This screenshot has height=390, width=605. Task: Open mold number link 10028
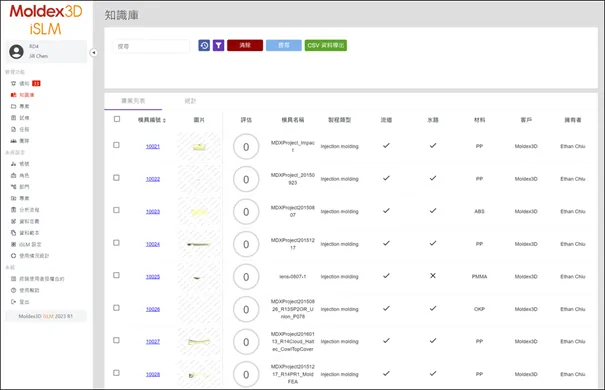[x=153, y=374]
